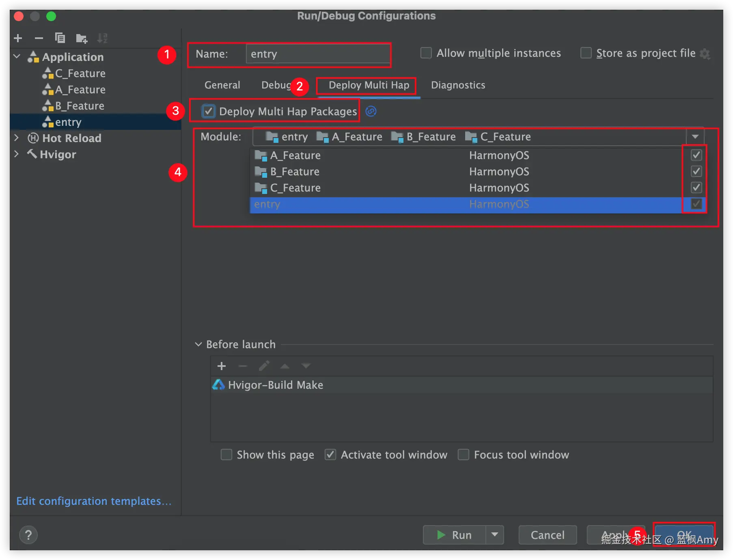This screenshot has width=733, height=560.
Task: Select the Hvigor-Build Make task
Action: click(461, 385)
